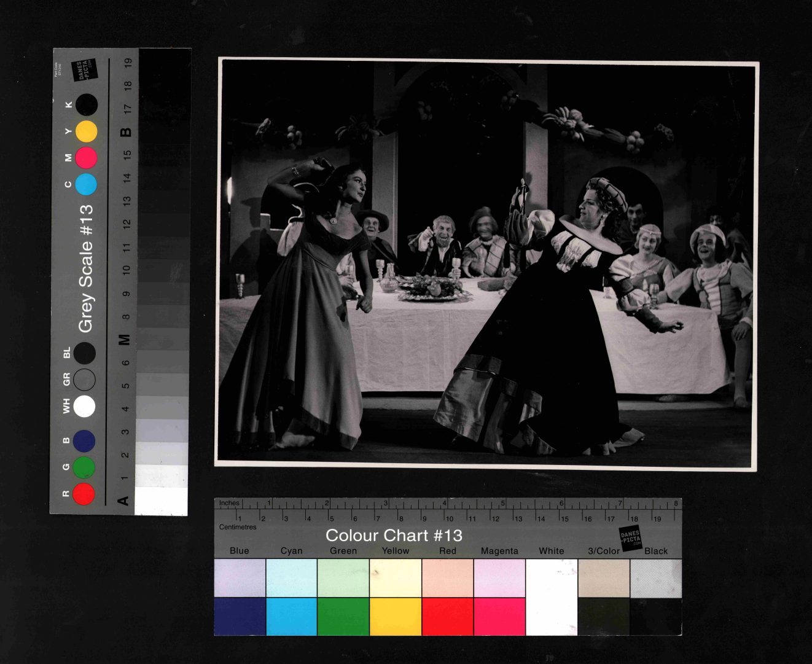Select the white WH circle on grey scale card
812x664 pixels.
(x=84, y=406)
